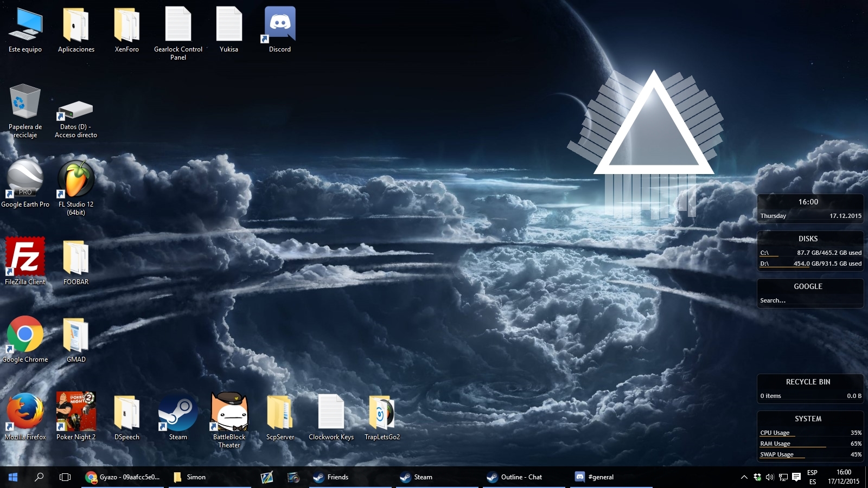868x488 pixels.
Task: Open the taskbar clock showing 17/12/2015
Action: (844, 477)
